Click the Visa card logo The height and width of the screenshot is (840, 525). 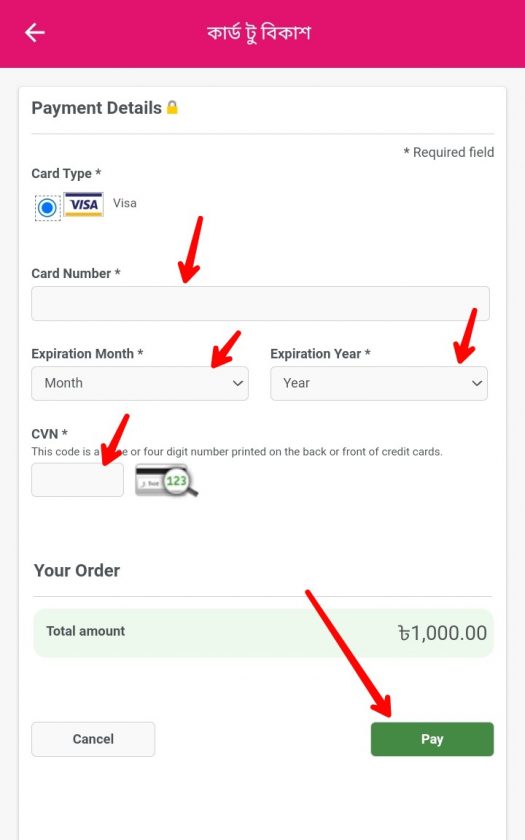(84, 204)
